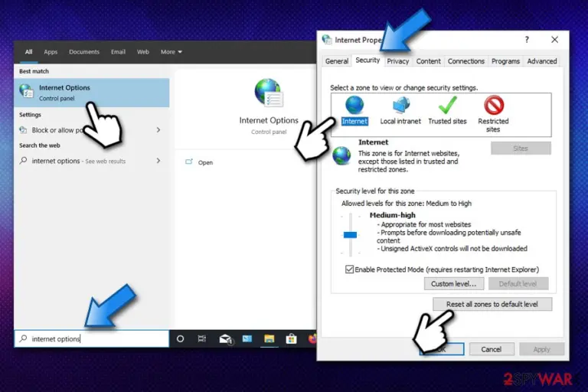Click the Internet Options result icon
Image resolution: width=588 pixels, height=392 pixels.
[x=27, y=91]
